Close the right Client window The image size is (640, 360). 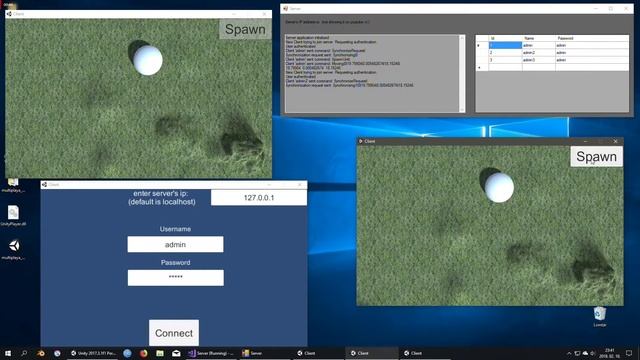tap(616, 141)
